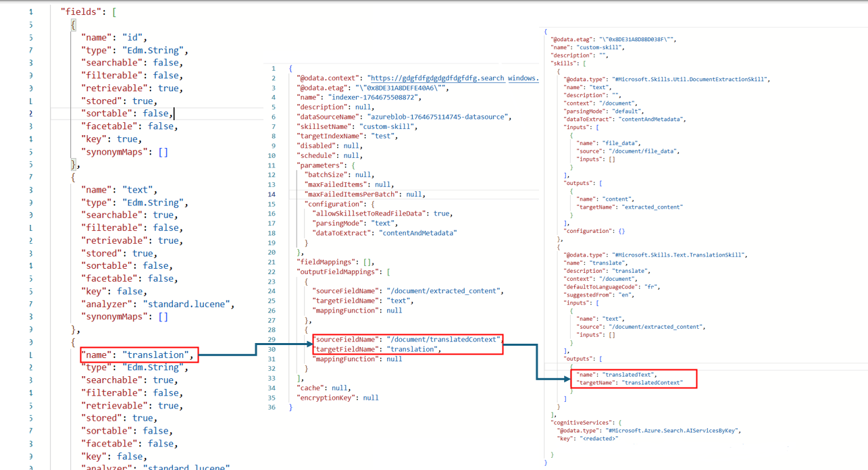Screen dimensions: 868x470
Task: Click the red-boxed "name": "translation" field
Action: [x=138, y=355]
